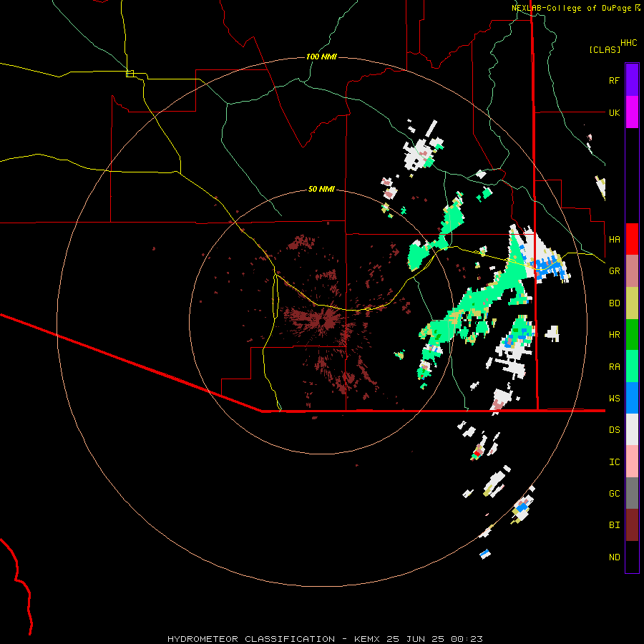Click the brown BI color swatch
Viewport: 644px width, 644px height.
click(x=632, y=525)
